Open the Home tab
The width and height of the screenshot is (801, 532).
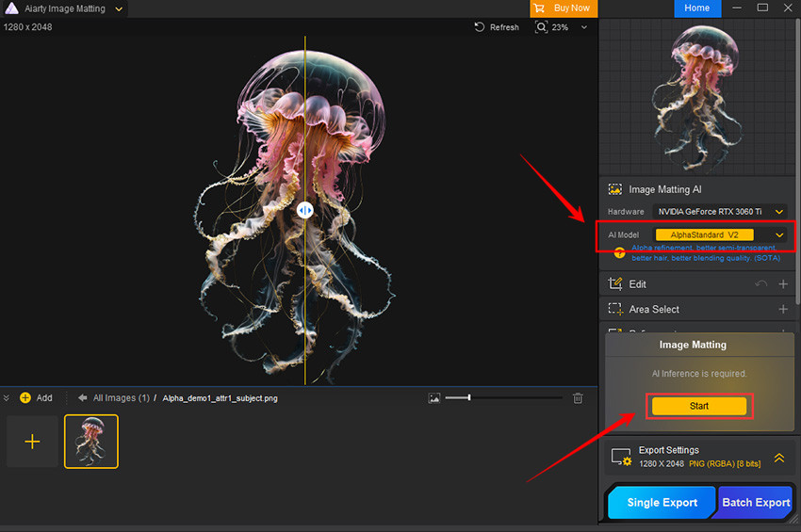coord(697,8)
